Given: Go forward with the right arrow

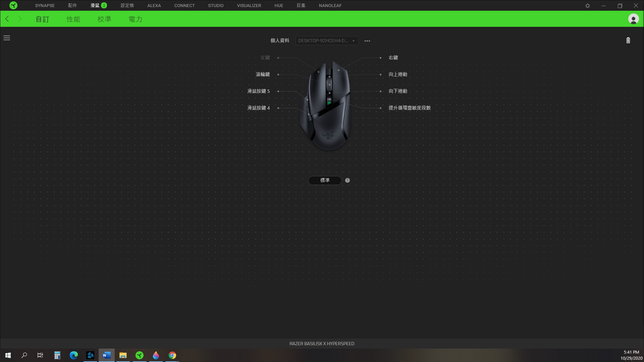Looking at the screenshot, I should [20, 19].
